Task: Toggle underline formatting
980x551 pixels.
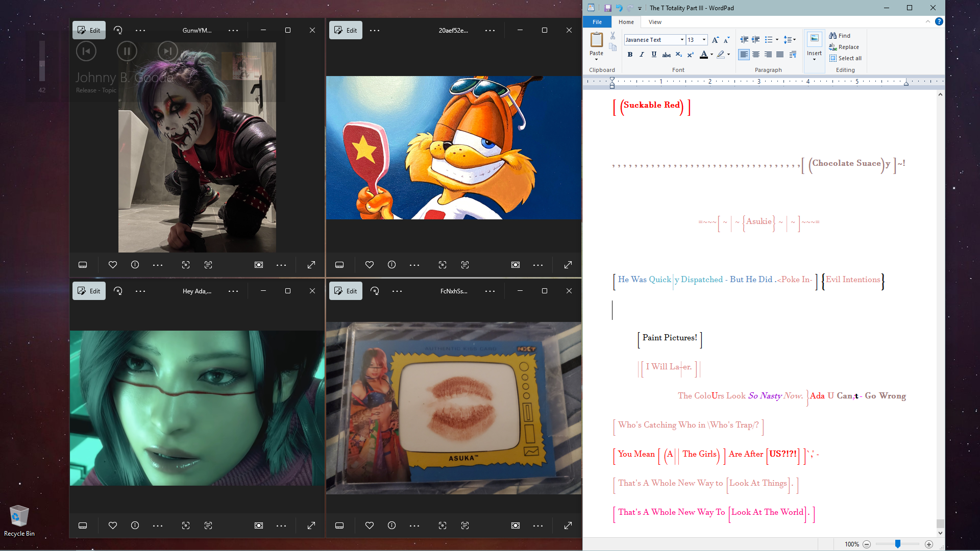Action: (x=654, y=55)
